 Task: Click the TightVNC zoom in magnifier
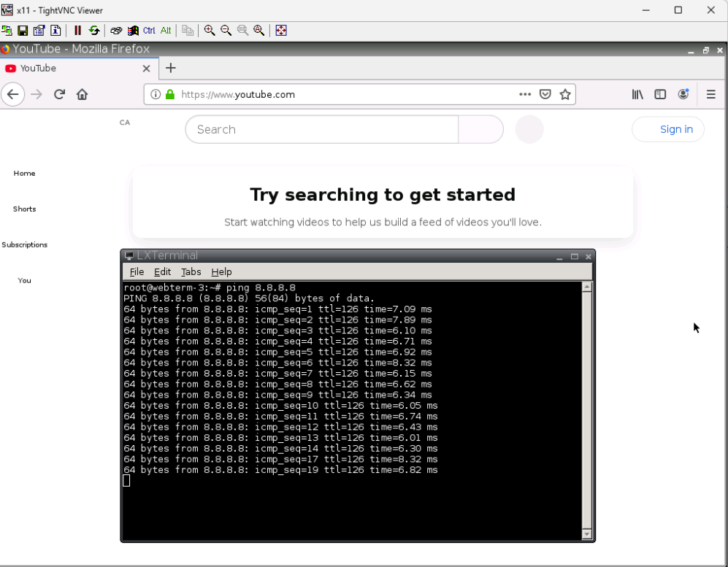(210, 31)
